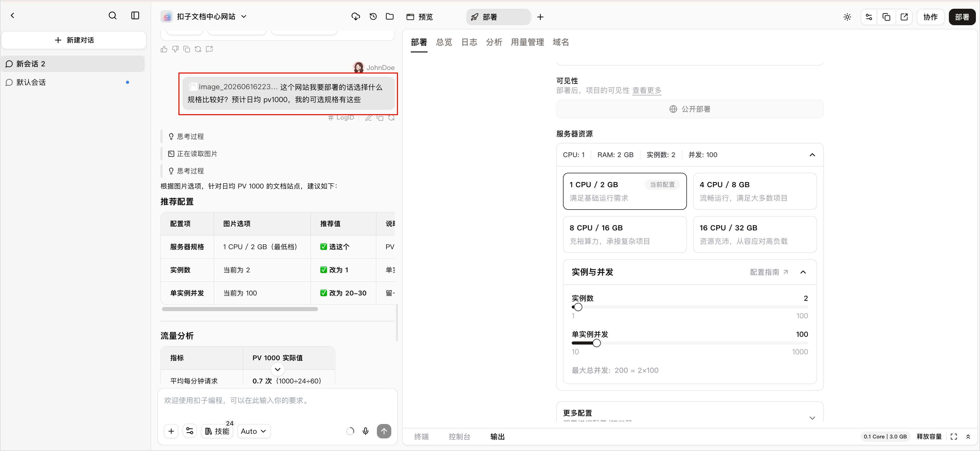Image resolution: width=980 pixels, height=451 pixels.
Task: Select the 4 CPU / 8 GB plan
Action: (x=755, y=191)
